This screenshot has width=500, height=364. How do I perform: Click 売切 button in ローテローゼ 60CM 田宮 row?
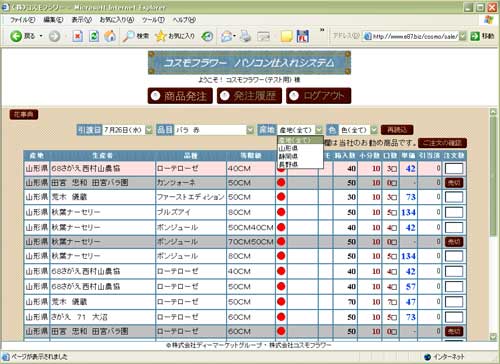(454, 331)
